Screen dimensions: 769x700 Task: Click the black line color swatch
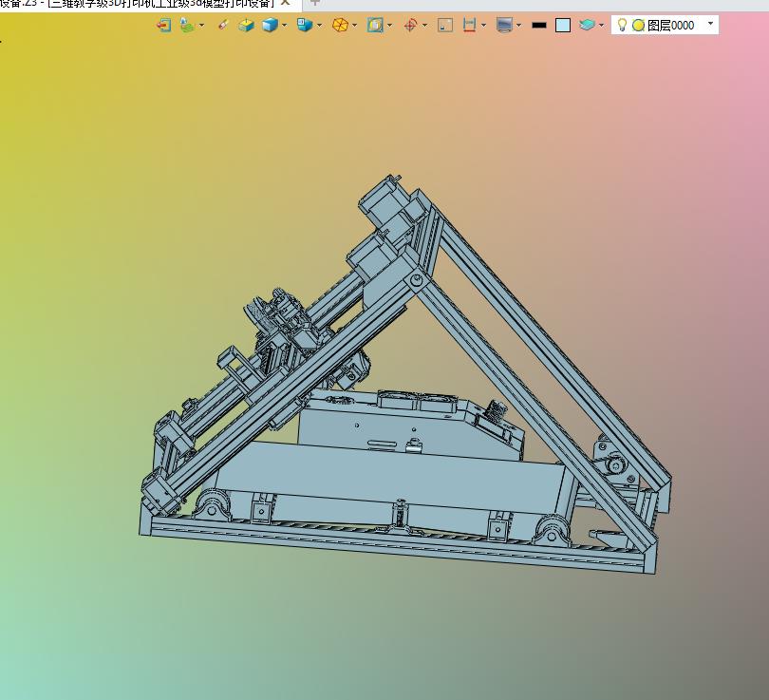tap(539, 26)
